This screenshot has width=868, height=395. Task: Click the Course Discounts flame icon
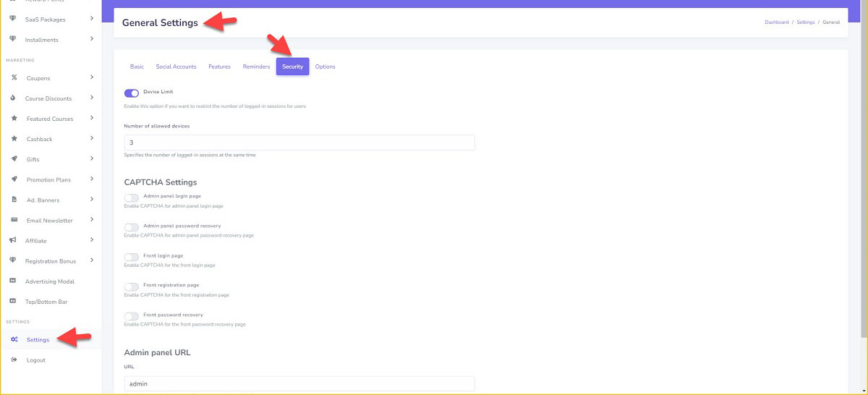pos(14,98)
